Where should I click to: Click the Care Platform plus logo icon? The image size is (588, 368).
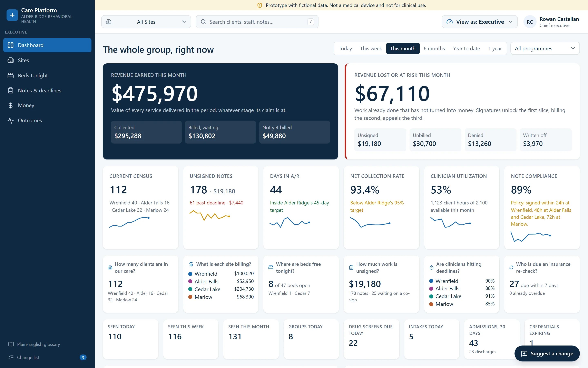(12, 15)
